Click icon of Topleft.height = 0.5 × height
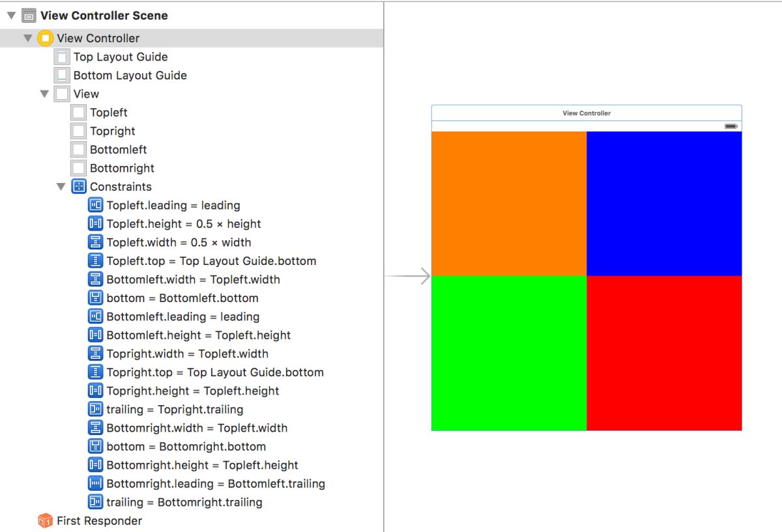The height and width of the screenshot is (532, 782). tap(95, 224)
